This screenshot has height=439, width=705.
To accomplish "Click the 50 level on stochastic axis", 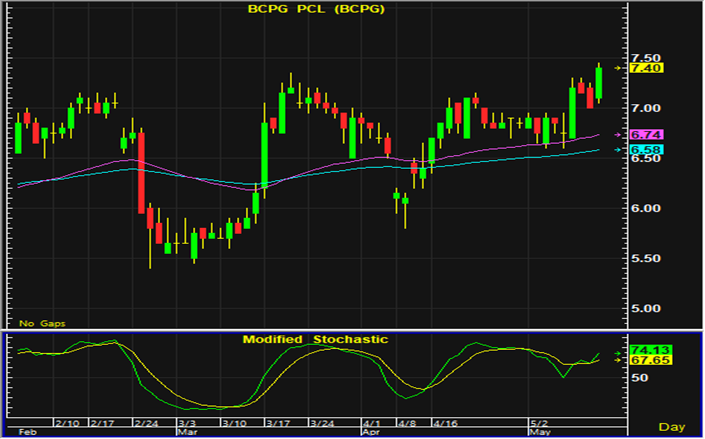I will click(639, 378).
